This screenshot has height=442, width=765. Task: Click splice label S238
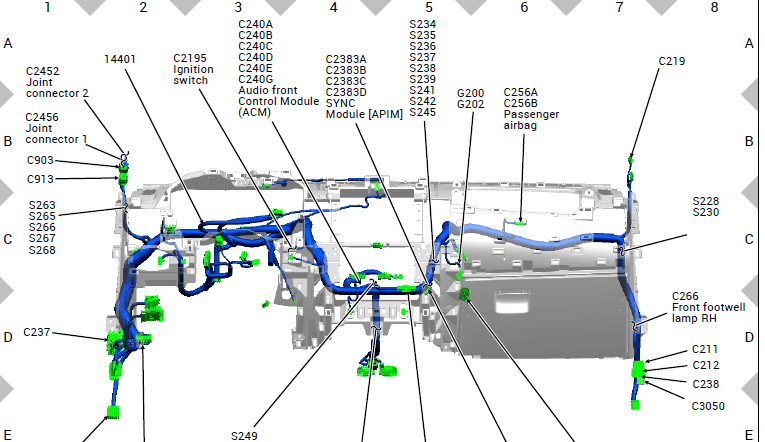[423, 68]
